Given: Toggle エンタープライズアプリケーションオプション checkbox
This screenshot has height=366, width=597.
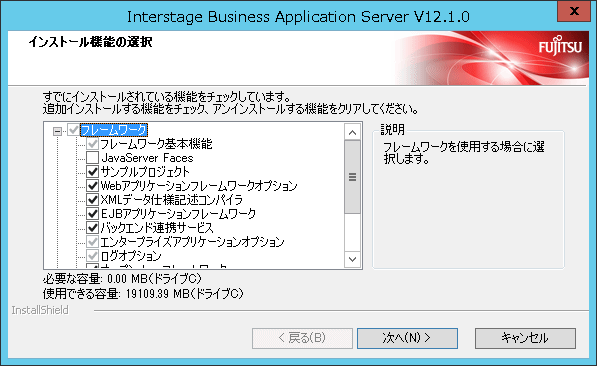Looking at the screenshot, I should 93,242.
